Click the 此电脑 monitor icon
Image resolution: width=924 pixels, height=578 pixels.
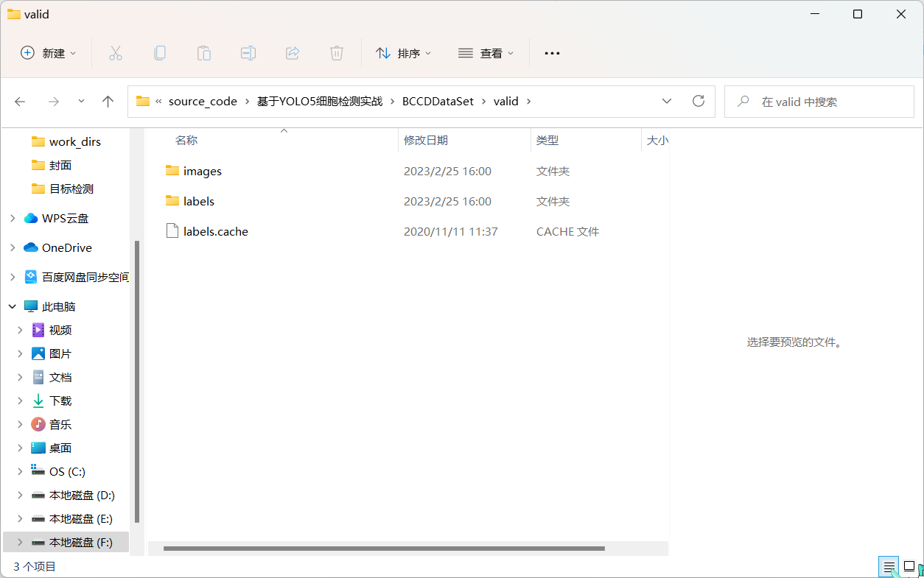[x=31, y=306]
